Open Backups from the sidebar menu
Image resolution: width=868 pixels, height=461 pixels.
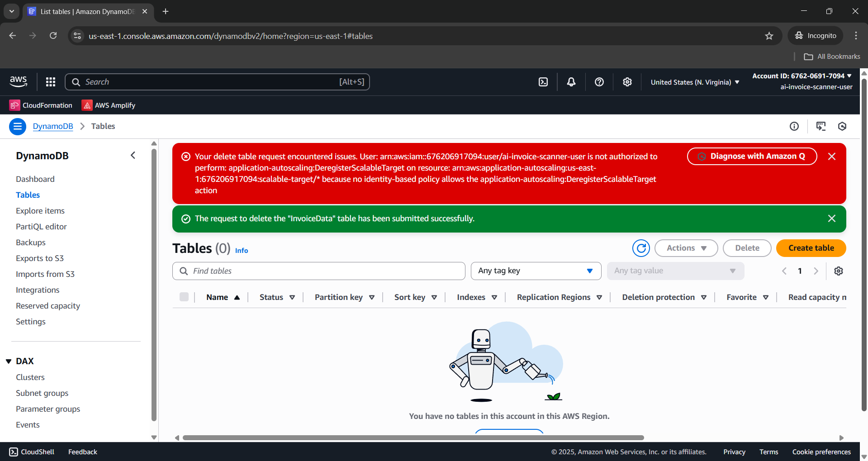(x=30, y=242)
